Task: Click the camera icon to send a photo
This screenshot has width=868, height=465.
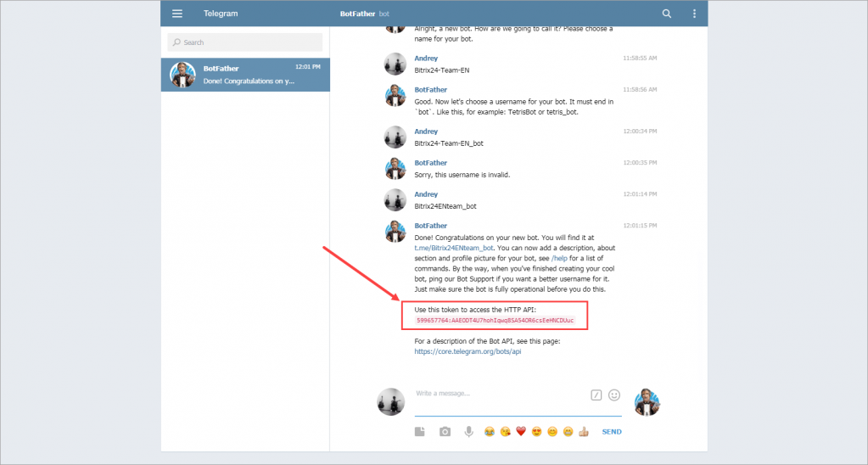Action: 445,432
